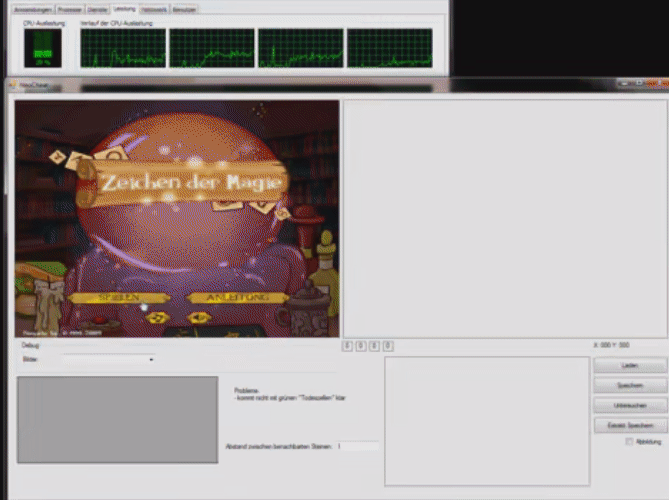This screenshot has width=669, height=500.
Task: Open the Netzwerk tab in Task Manager
Action: tap(154, 9)
